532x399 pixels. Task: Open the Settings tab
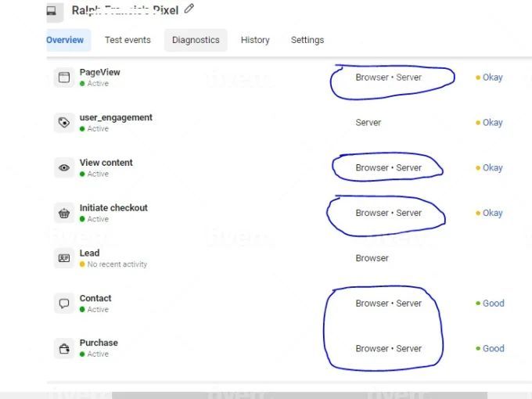click(307, 40)
